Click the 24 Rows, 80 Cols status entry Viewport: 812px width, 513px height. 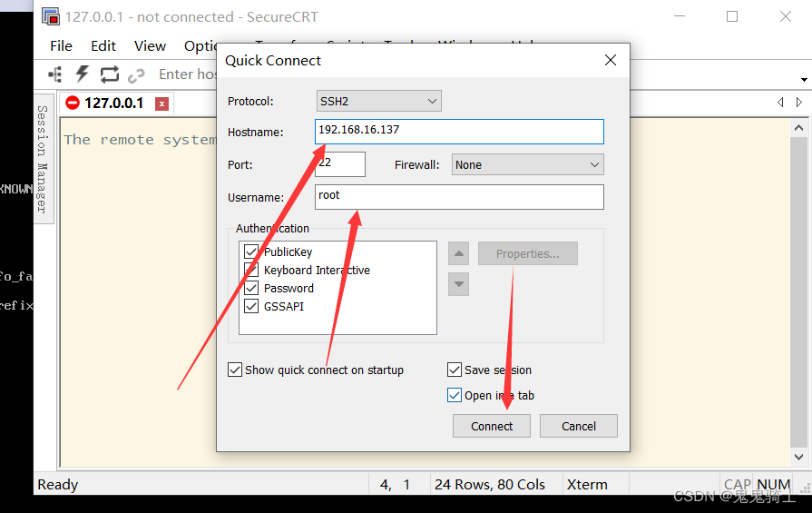tap(490, 485)
